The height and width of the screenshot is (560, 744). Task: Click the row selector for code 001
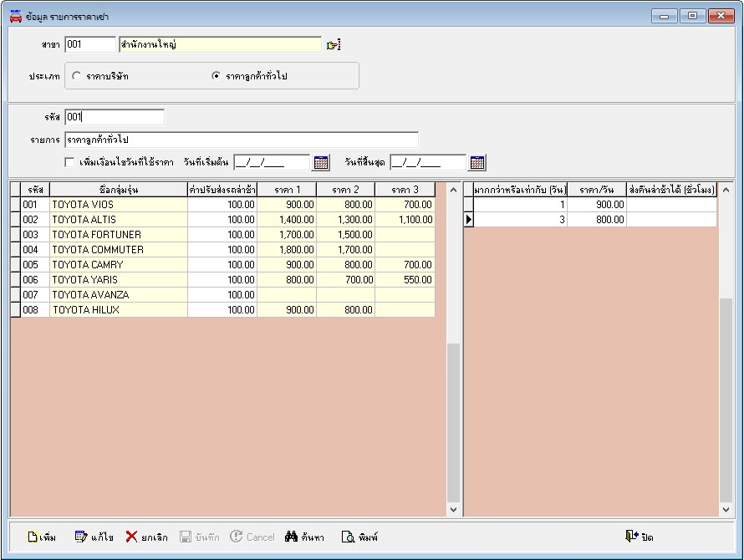(16, 205)
